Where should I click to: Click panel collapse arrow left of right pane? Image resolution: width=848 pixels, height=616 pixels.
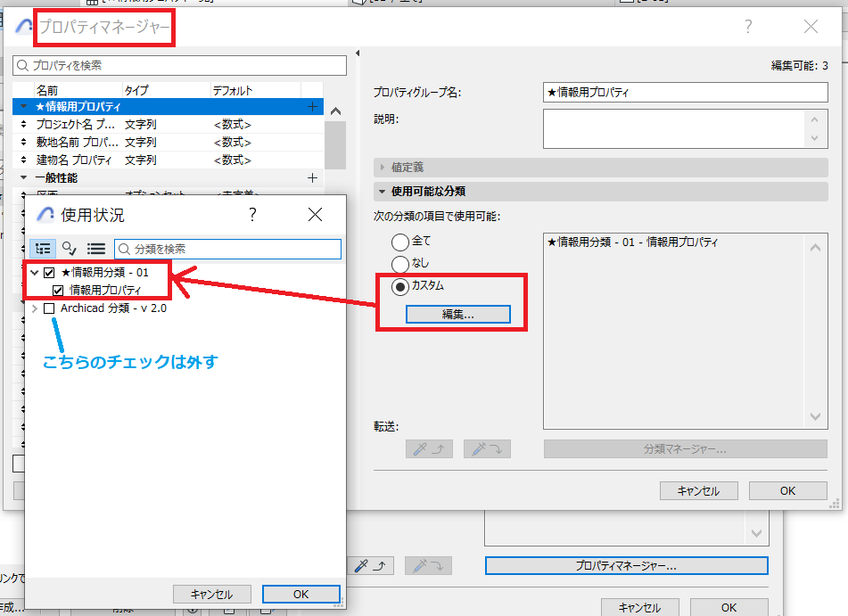[x=358, y=53]
